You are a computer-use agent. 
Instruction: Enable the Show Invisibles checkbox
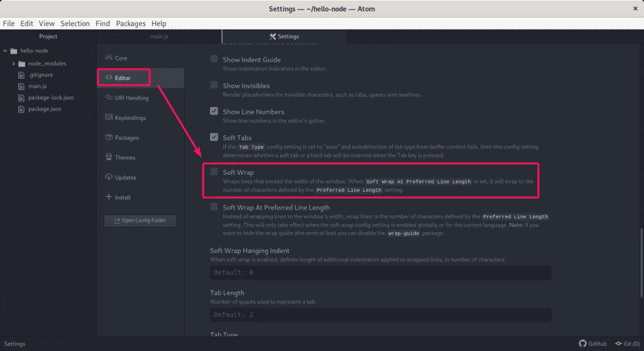pyautogui.click(x=214, y=85)
